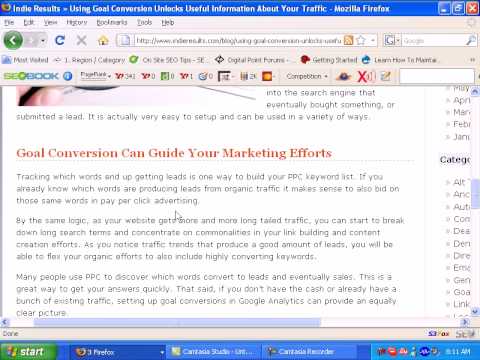Open the View menu
Viewport: 480px width, 360px height.
pyautogui.click(x=50, y=22)
